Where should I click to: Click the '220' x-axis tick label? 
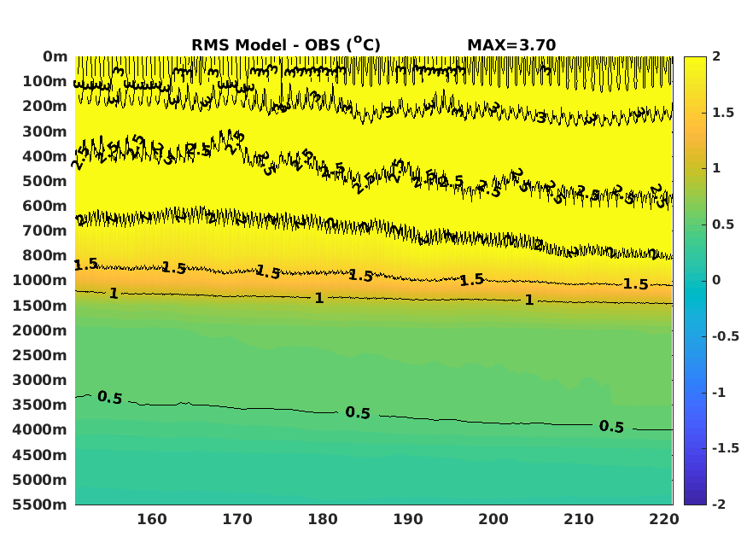tap(663, 519)
